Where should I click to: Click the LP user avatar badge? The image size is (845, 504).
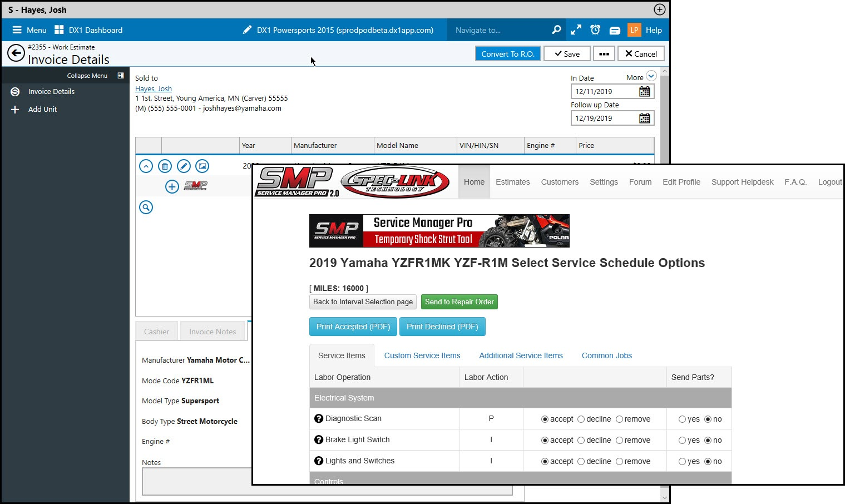pyautogui.click(x=634, y=30)
